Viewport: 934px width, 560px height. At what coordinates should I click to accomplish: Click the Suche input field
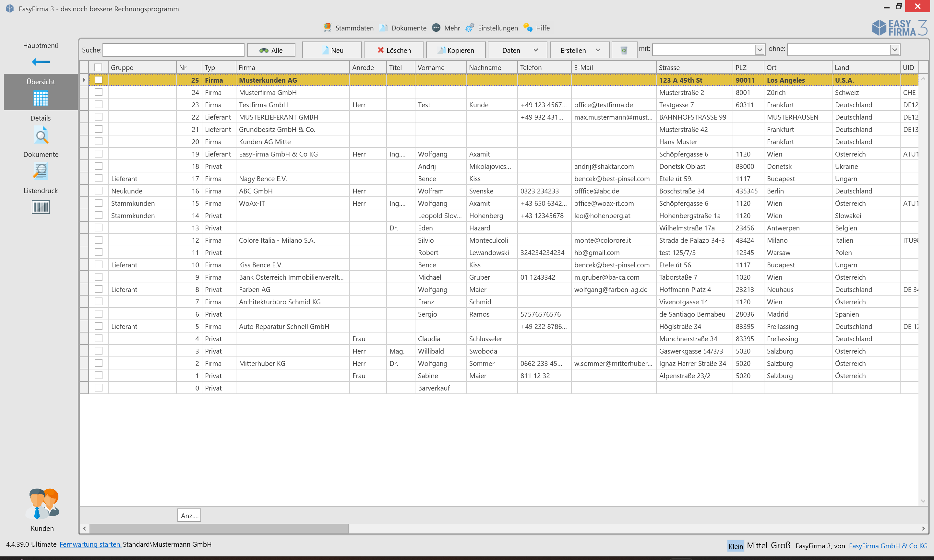click(x=173, y=50)
